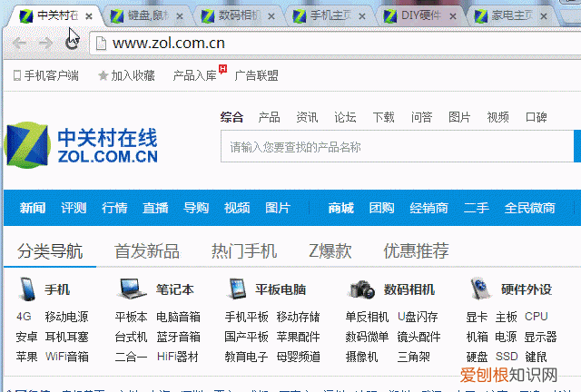
Task: Click the address bar URL www.zol.com.cn
Action: [x=169, y=44]
